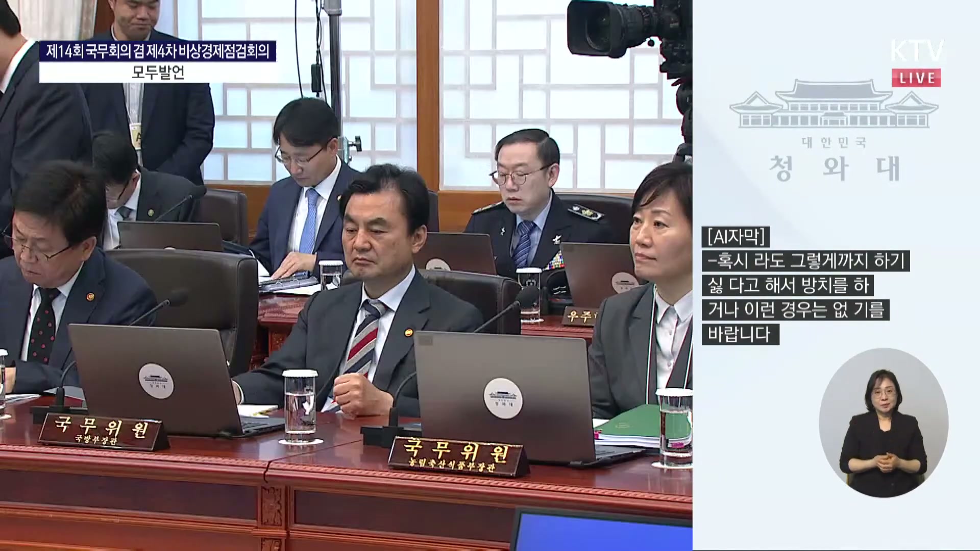Screen dimensions: 980x551
Task: Click the round sticker on left laptop
Action: pos(156,381)
